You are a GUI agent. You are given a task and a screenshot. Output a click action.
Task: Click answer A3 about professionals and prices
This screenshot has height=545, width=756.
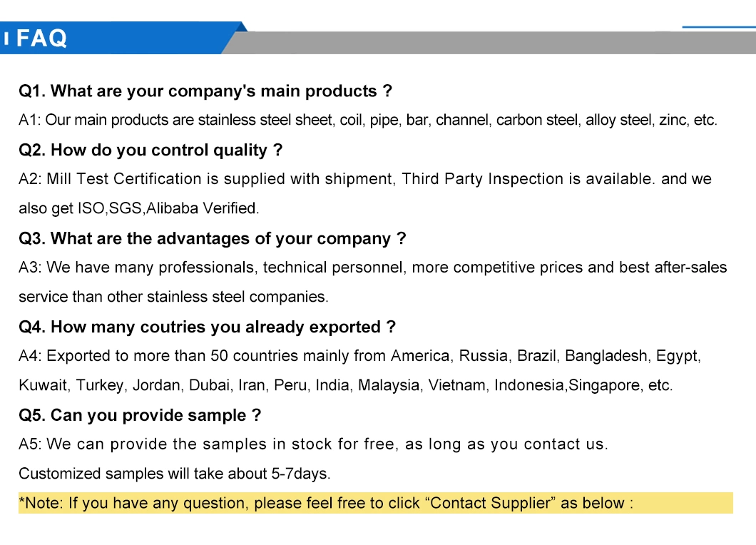click(372, 268)
